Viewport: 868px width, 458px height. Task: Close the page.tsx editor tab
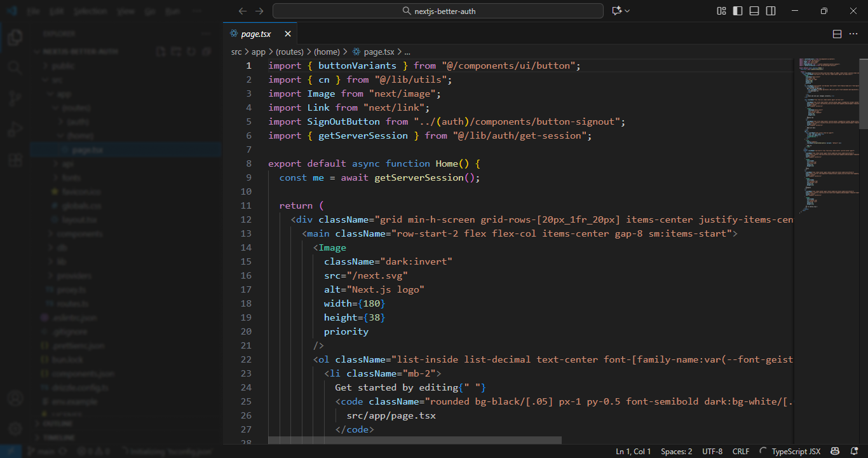[x=288, y=34]
